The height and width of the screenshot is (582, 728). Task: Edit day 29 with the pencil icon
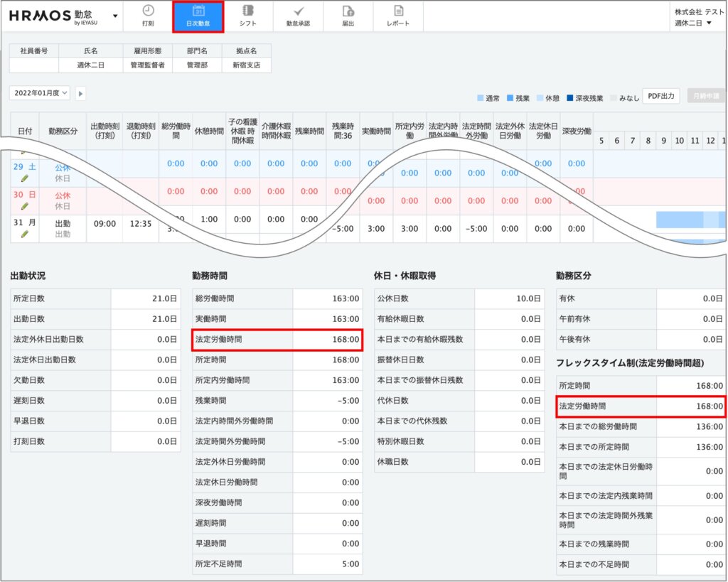(x=25, y=178)
